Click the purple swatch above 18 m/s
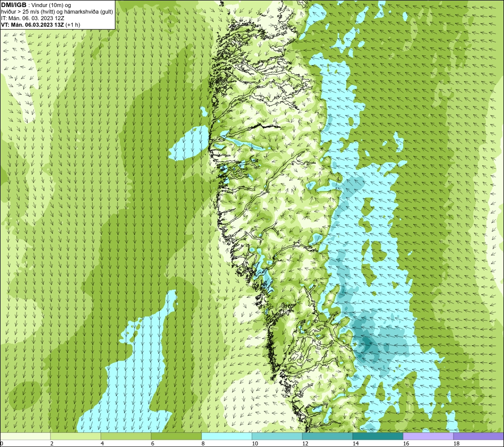The height and width of the screenshot is (447, 504). [x=479, y=436]
